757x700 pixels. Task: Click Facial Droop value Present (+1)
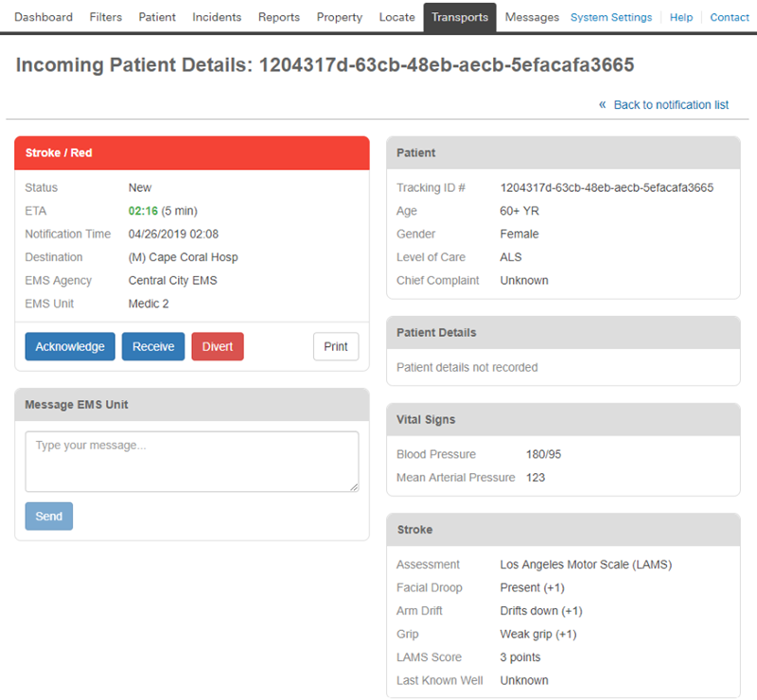point(532,587)
